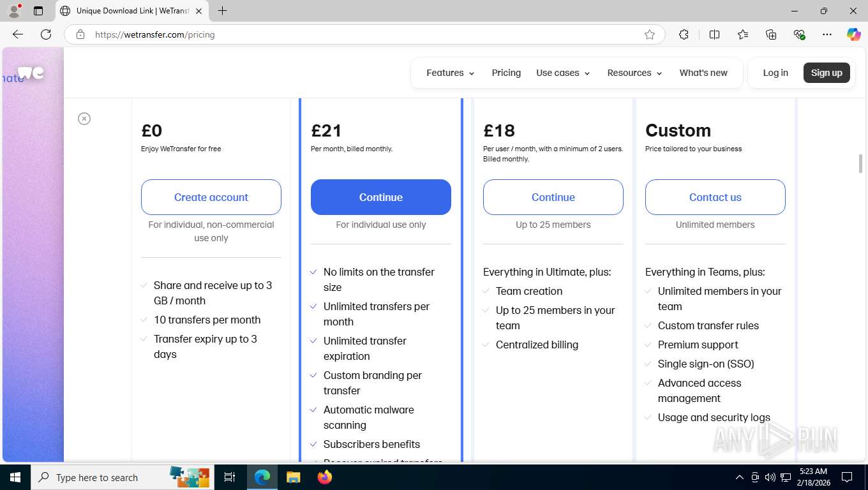Open the Edge profile icon
Viewport: 868px width, 490px height.
(x=14, y=11)
